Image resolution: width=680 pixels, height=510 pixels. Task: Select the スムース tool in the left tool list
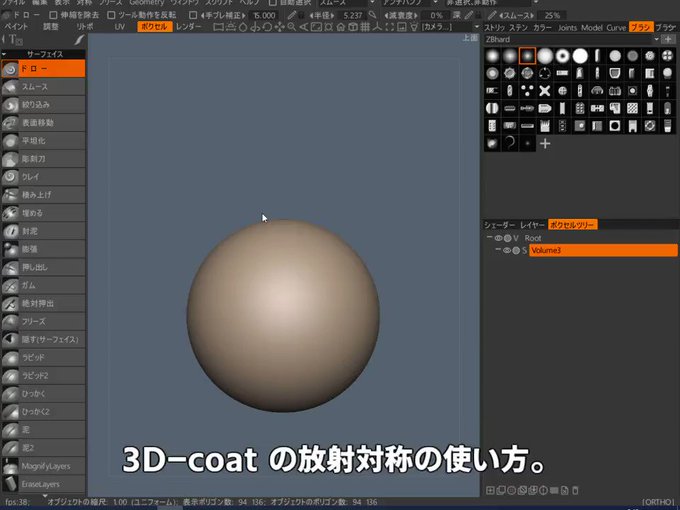coord(43,87)
